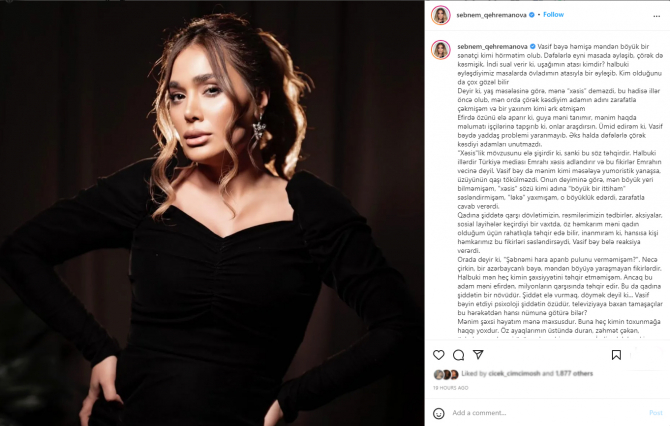
Task: Click the header profile avatar
Action: pyautogui.click(x=441, y=15)
